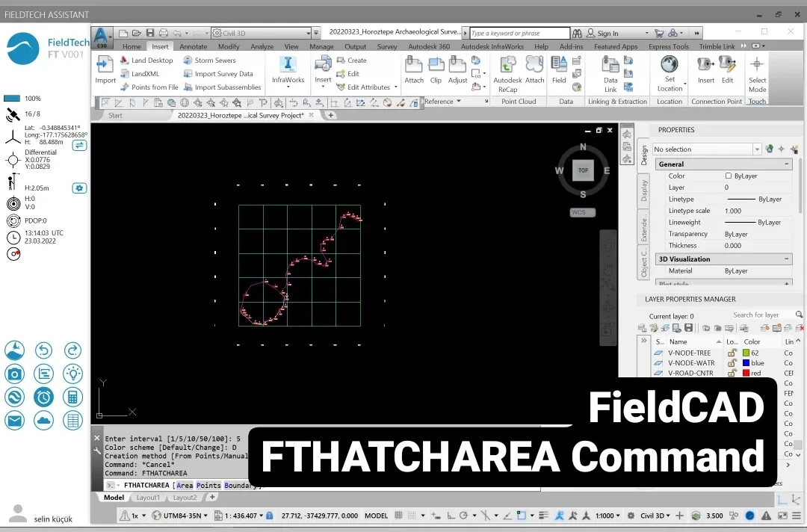Click Points from File
Screen dimensions: 807x532
click(x=149, y=87)
